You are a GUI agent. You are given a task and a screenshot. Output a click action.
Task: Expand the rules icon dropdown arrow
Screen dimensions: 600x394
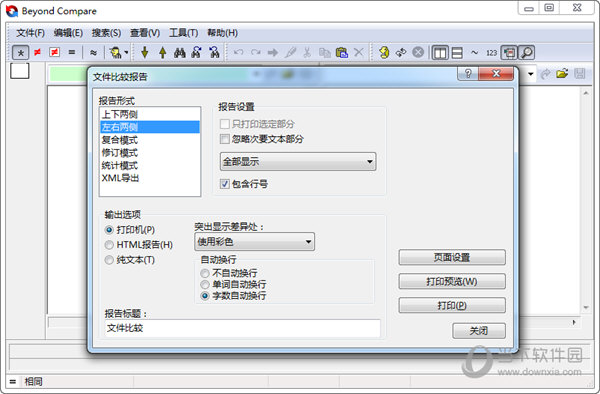point(126,52)
